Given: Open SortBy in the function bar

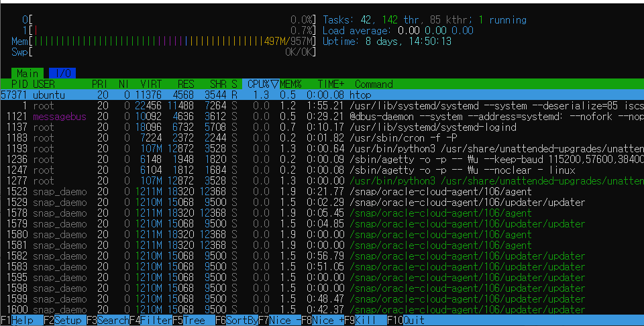Looking at the screenshot, I should 237,320.
